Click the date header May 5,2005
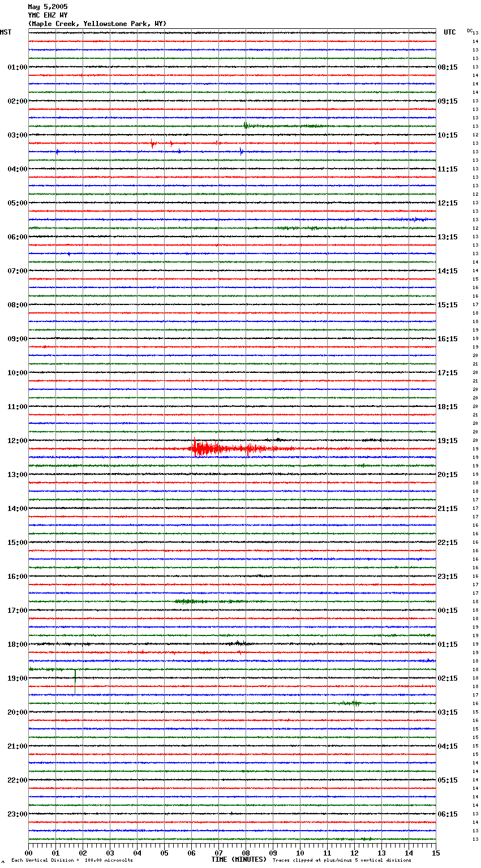 coord(48,7)
